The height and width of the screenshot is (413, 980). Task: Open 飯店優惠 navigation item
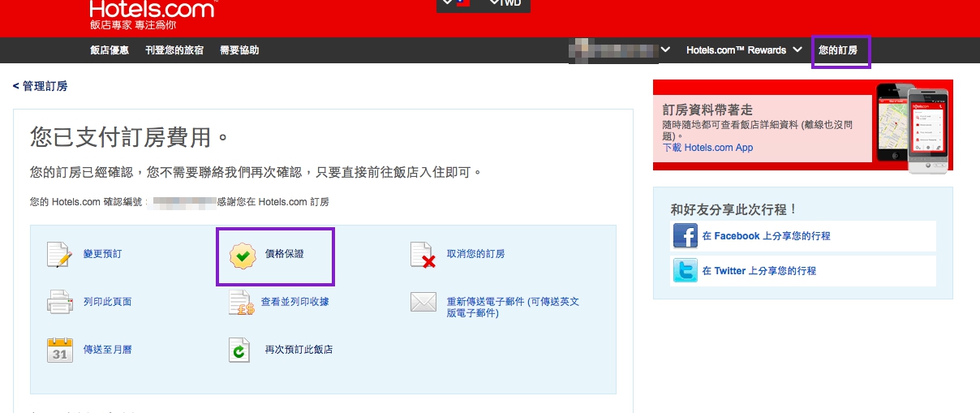click(110, 50)
